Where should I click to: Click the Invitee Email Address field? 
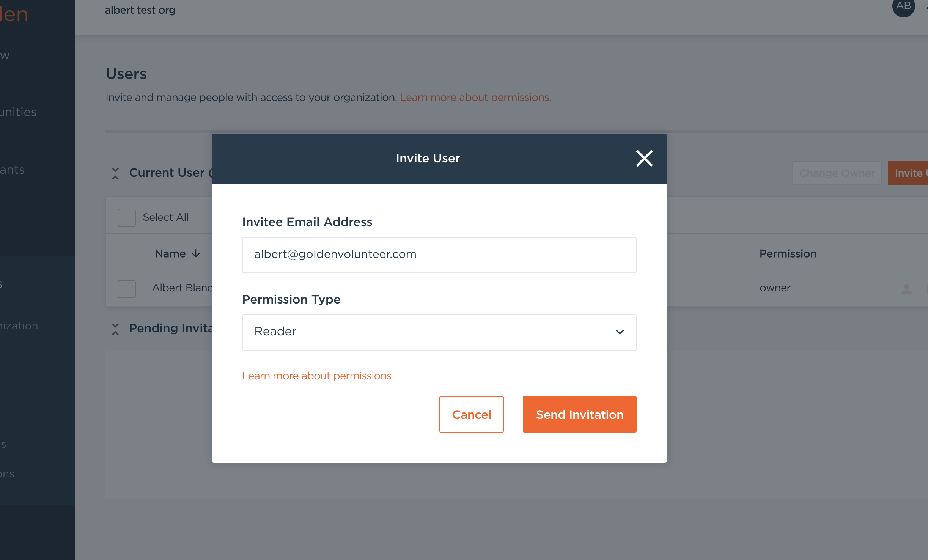pyautogui.click(x=439, y=255)
